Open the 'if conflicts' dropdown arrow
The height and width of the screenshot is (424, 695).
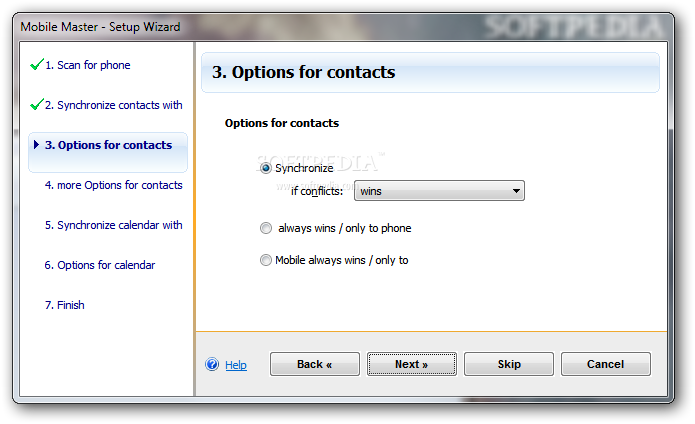click(516, 191)
